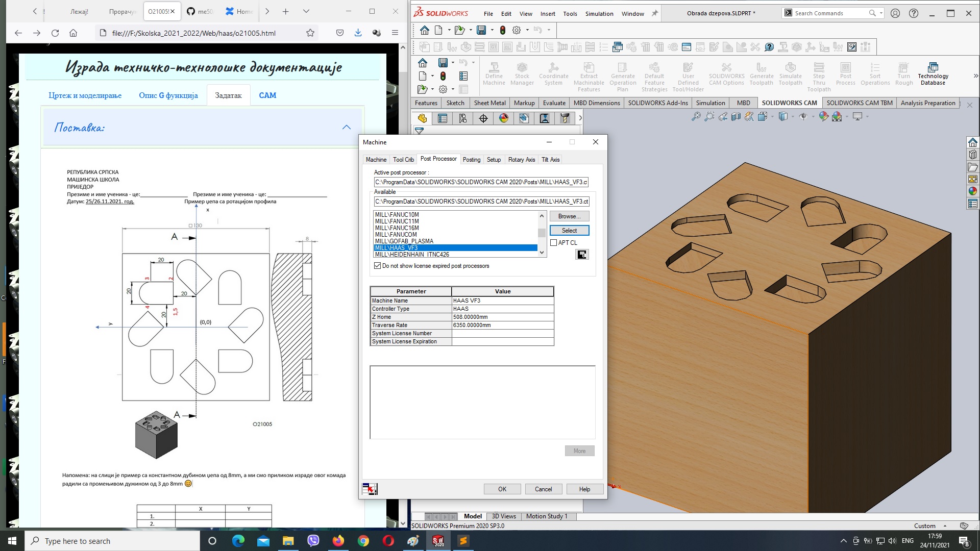Click the Define Machine tool
The image size is (980, 551).
494,74
